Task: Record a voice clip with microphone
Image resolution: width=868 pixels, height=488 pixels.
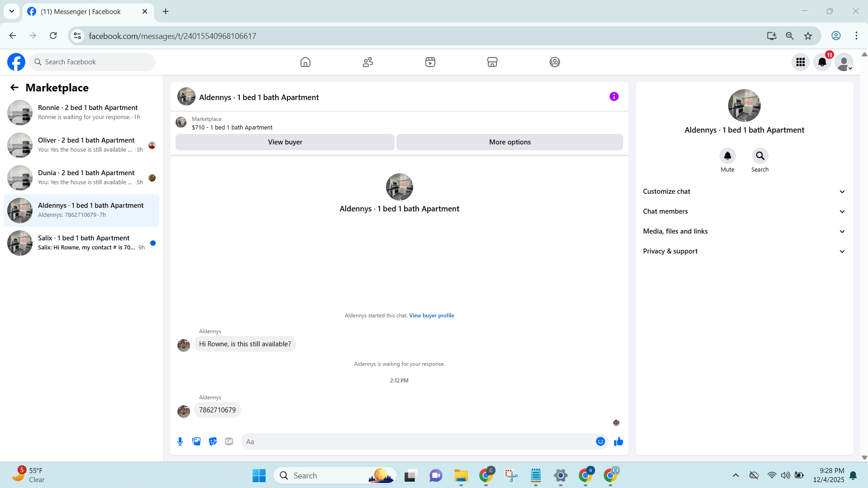Action: click(180, 441)
